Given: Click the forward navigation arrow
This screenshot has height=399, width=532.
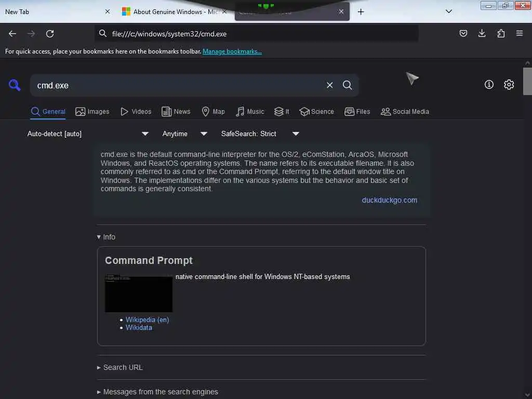Looking at the screenshot, I should pyautogui.click(x=31, y=34).
